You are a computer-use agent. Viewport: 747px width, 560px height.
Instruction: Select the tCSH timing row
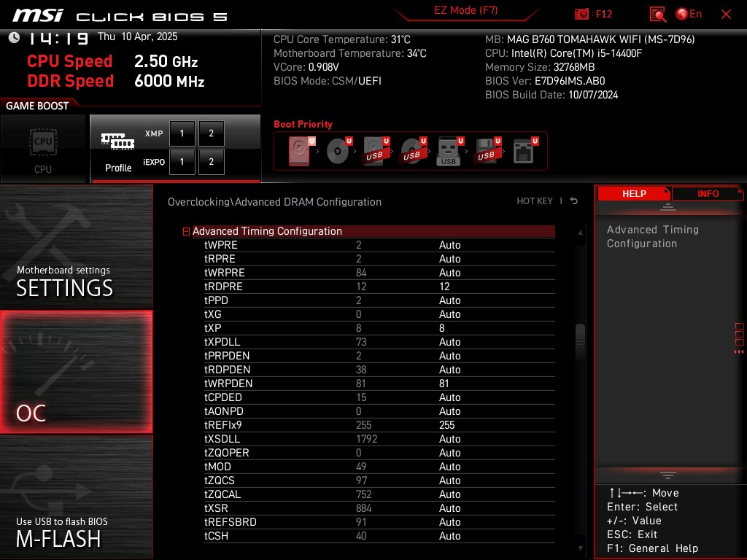click(379, 536)
